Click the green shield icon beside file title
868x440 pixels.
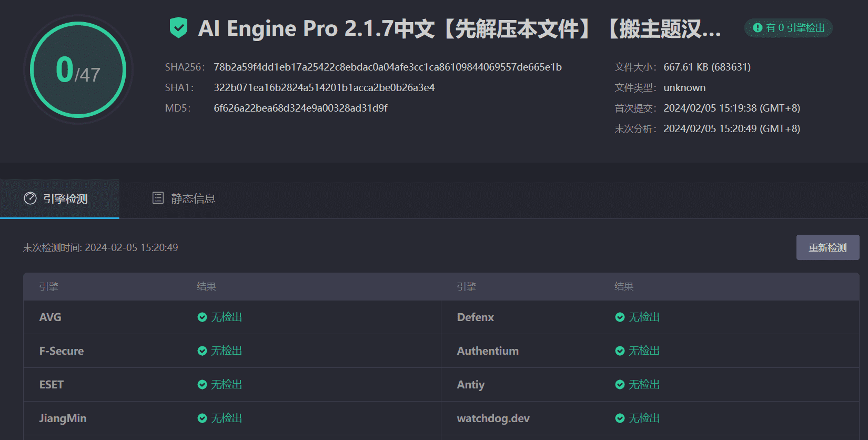[x=179, y=28]
